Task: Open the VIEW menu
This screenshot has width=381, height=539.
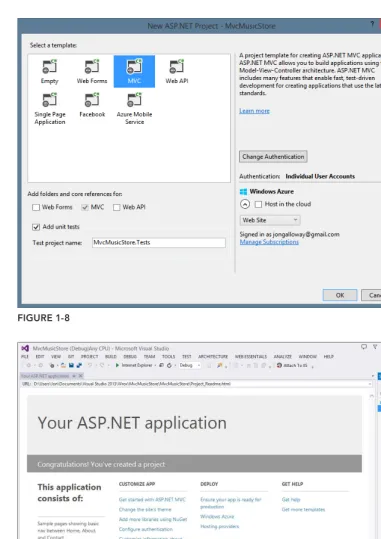Action: [x=56, y=357]
